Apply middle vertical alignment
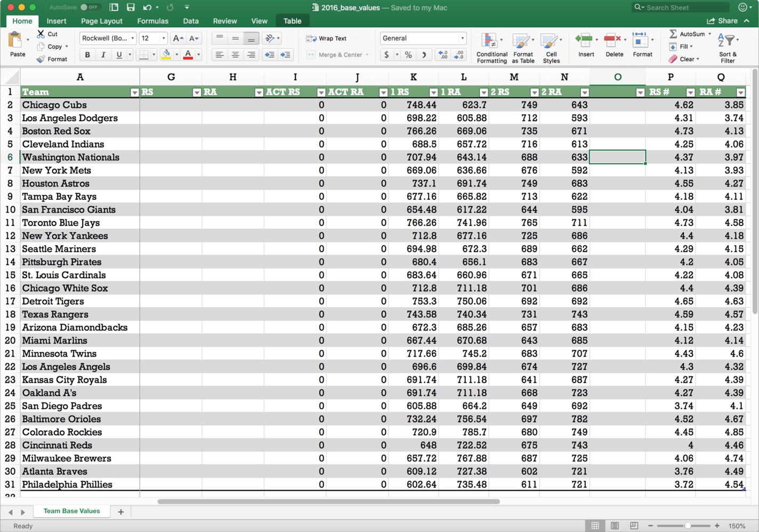 [x=235, y=38]
